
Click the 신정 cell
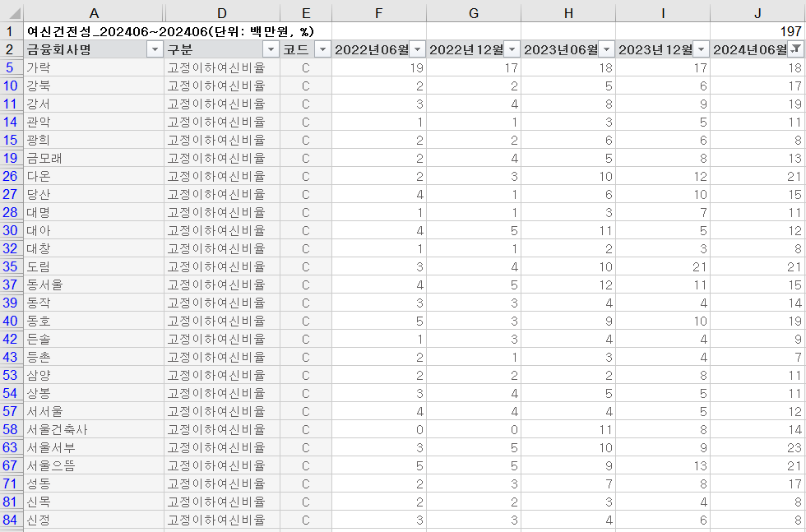click(94, 520)
